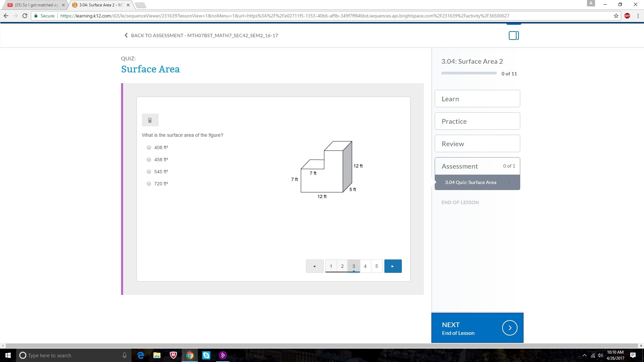
Task: Open Microsoft Edge from taskbar
Action: click(x=141, y=355)
